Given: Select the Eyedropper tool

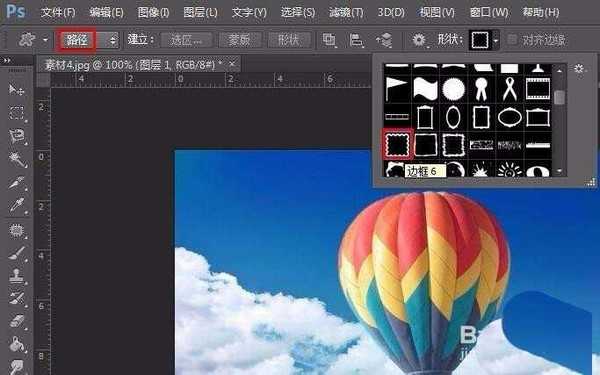Looking at the screenshot, I should coord(16,206).
